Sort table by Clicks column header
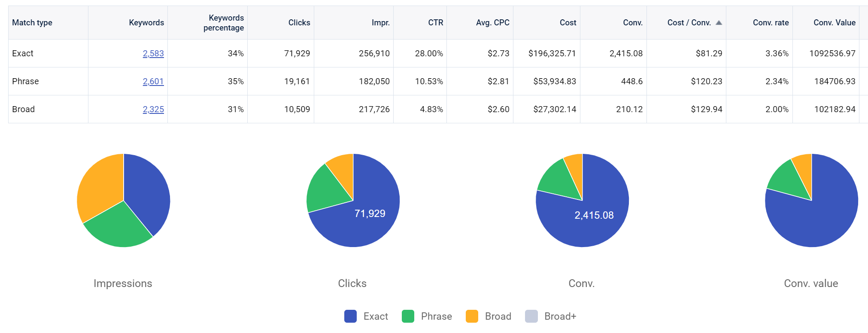The width and height of the screenshot is (868, 333). click(299, 23)
